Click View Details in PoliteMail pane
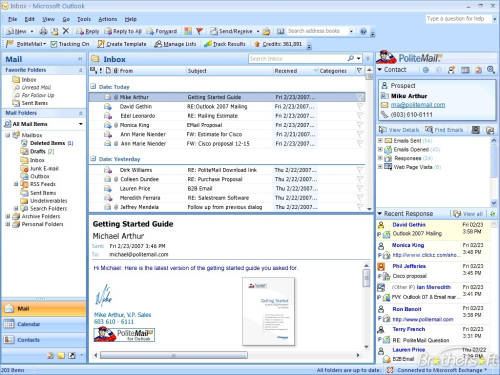Viewport: 500px width, 375px height. (x=399, y=130)
